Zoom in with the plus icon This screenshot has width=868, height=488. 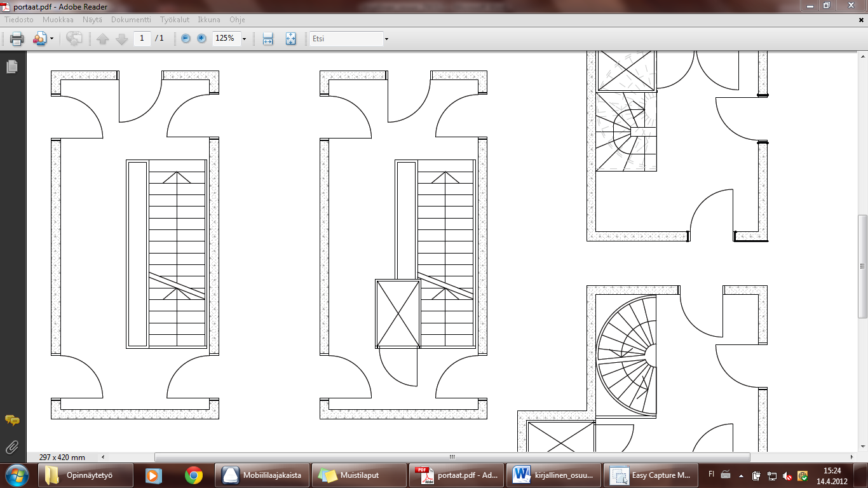202,39
